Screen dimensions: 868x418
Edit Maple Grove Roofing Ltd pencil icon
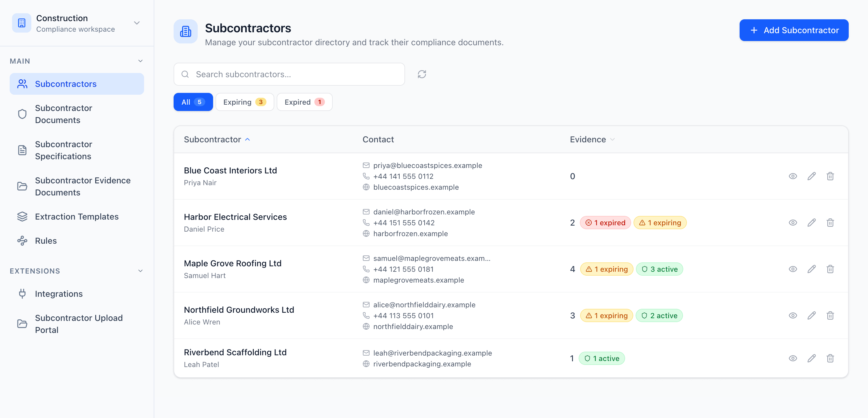pyautogui.click(x=812, y=269)
